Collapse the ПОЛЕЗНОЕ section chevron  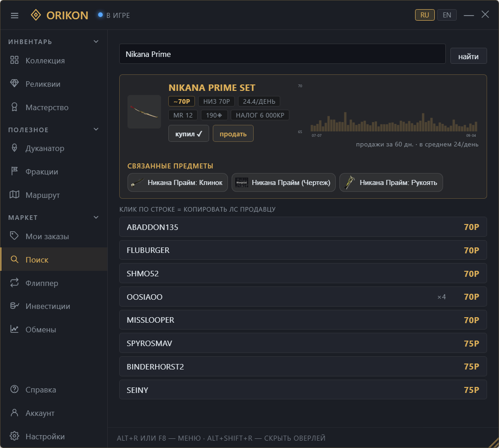[96, 129]
